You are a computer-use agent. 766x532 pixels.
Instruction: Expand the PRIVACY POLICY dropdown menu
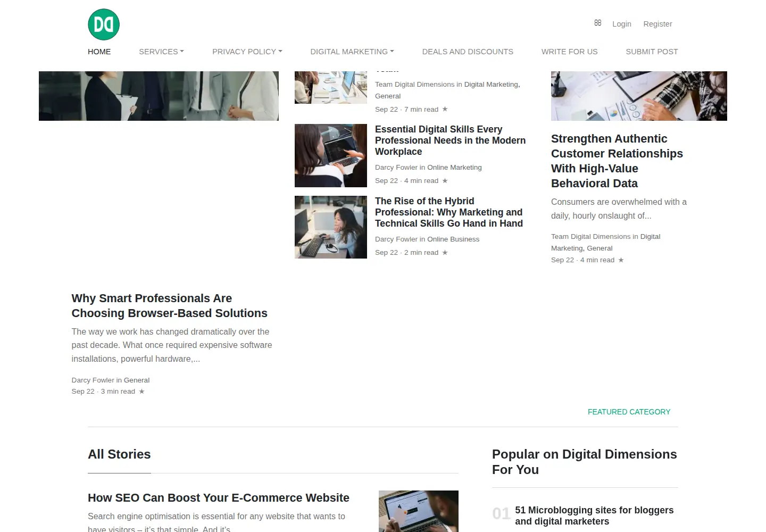pos(247,52)
